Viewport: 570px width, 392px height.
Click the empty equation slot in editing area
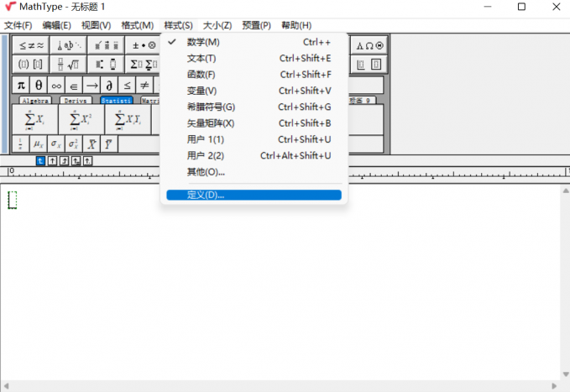[x=13, y=200]
